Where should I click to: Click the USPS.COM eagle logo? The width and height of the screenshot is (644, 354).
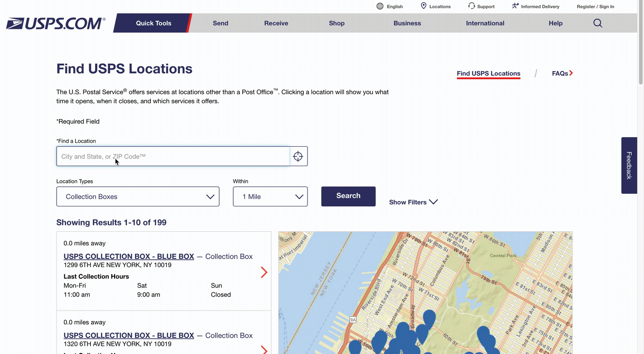tap(55, 24)
